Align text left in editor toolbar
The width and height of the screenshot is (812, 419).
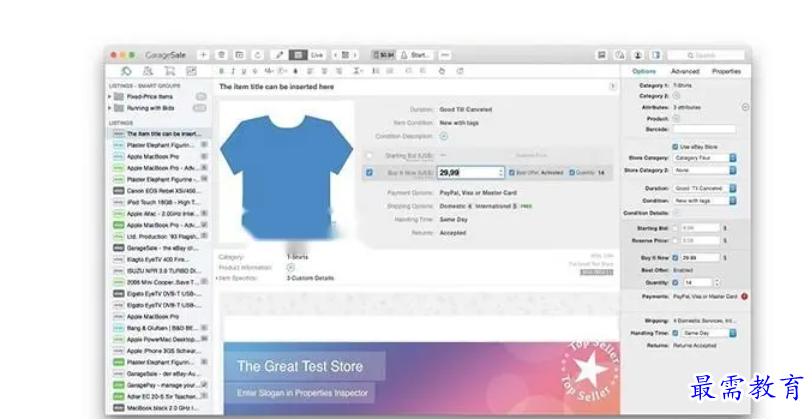(x=310, y=71)
